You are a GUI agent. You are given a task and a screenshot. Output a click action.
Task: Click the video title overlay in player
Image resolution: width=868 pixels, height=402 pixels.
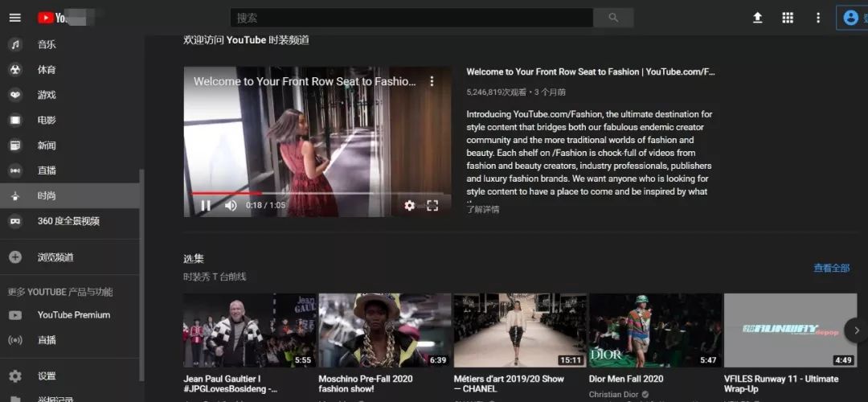(x=305, y=81)
